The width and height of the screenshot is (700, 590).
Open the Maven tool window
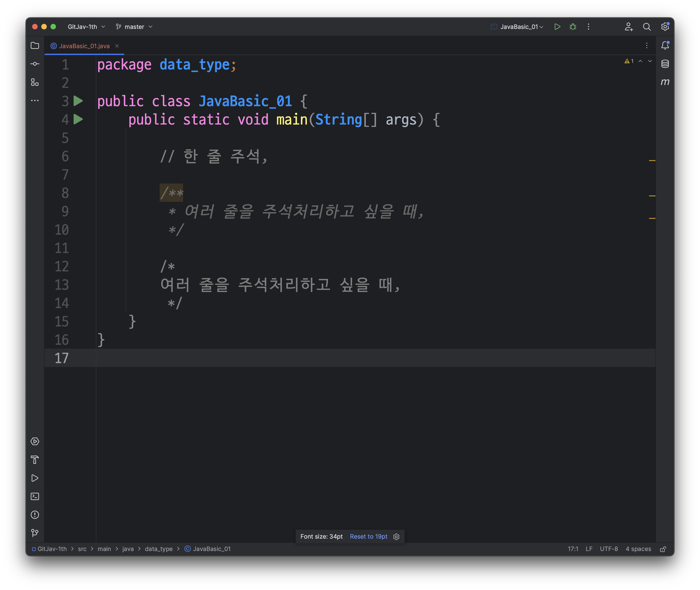point(665,82)
